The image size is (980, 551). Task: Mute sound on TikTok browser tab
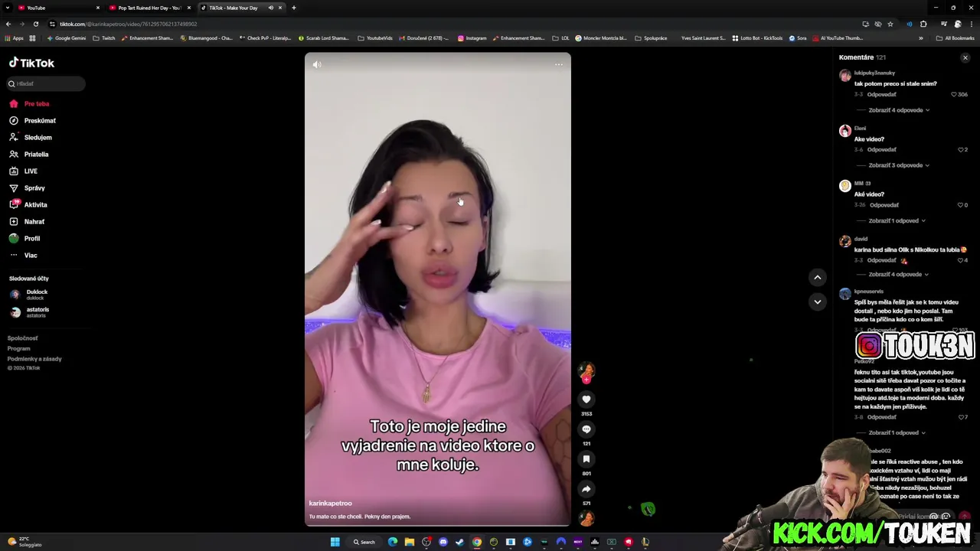click(x=270, y=8)
